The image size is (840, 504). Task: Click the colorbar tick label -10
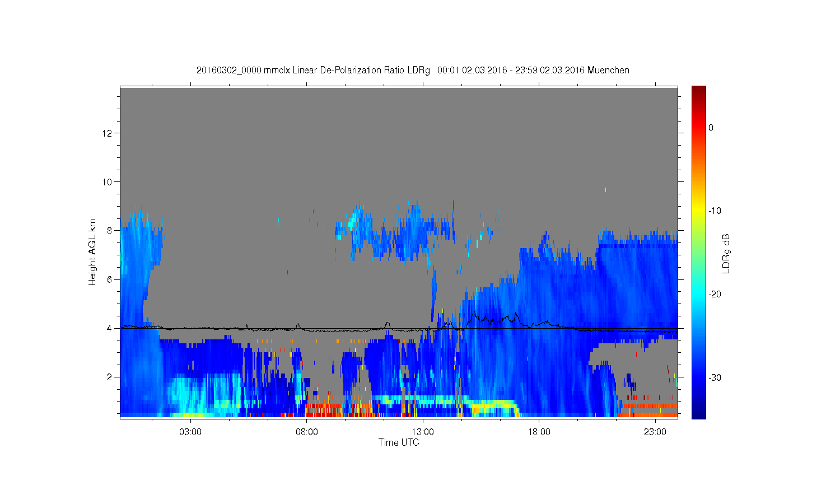point(715,211)
